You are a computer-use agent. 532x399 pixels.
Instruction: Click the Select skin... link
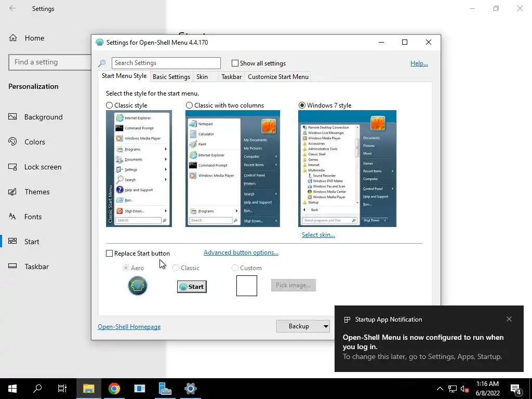318,235
